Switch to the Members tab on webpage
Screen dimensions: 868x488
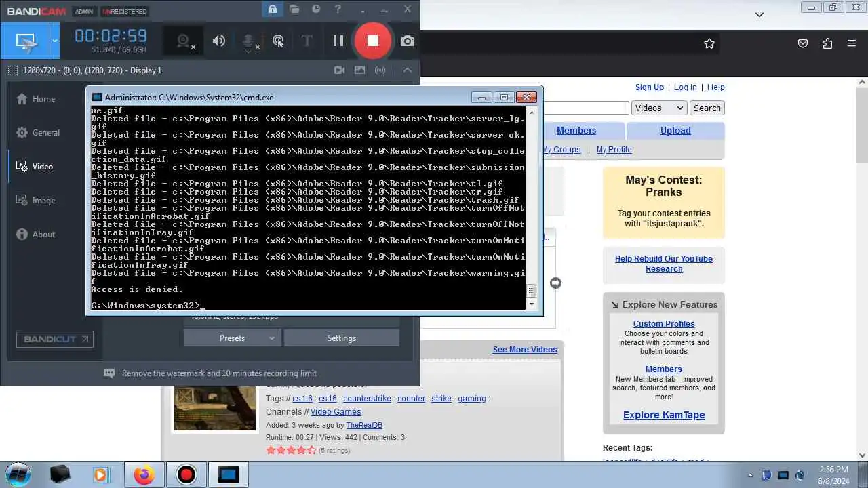[576, 131]
